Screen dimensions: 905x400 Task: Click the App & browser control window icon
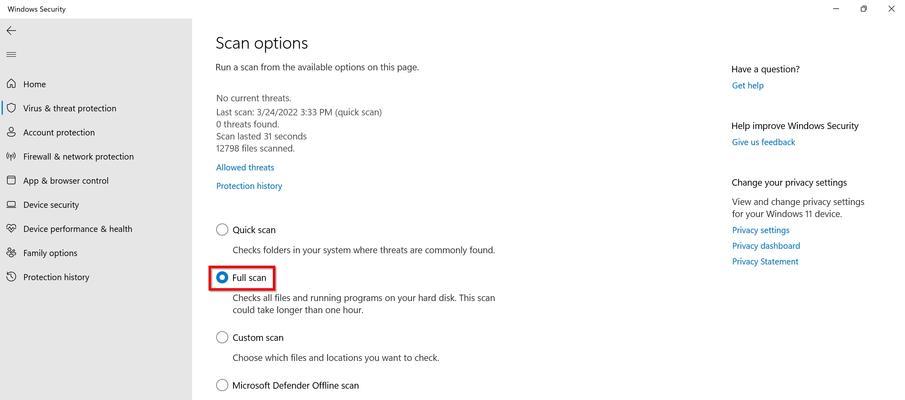point(11,180)
